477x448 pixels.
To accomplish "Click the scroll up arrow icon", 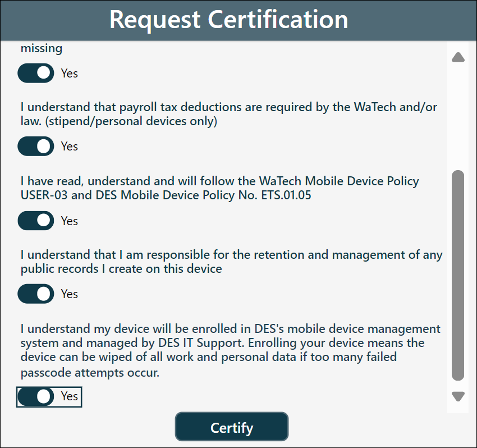I will click(458, 57).
